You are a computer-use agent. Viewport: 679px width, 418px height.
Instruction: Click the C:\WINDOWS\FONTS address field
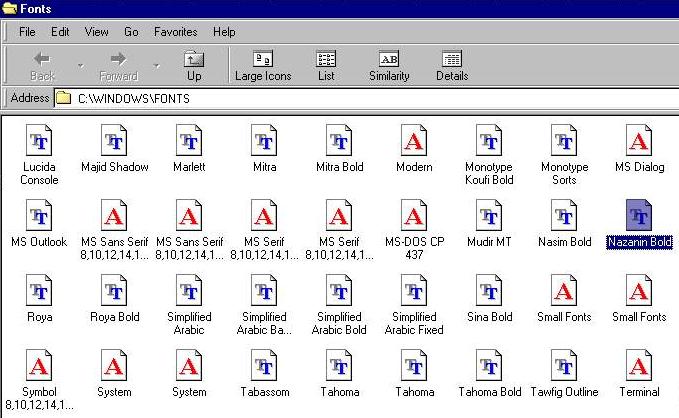click(366, 98)
